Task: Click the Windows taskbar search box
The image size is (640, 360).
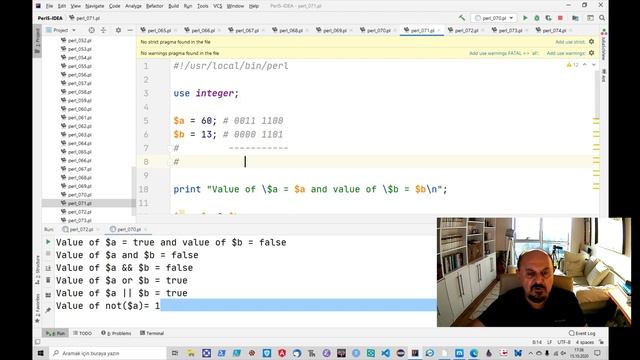Action: [x=108, y=353]
